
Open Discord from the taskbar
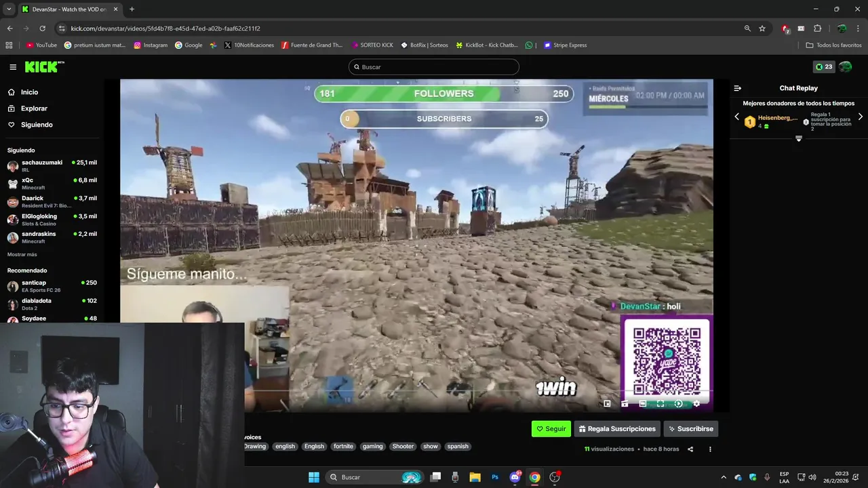point(515,477)
